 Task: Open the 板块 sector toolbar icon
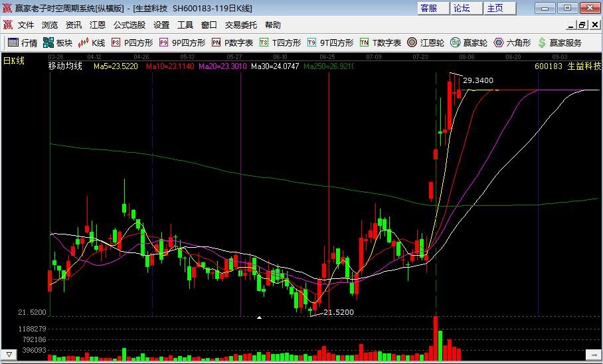click(58, 43)
